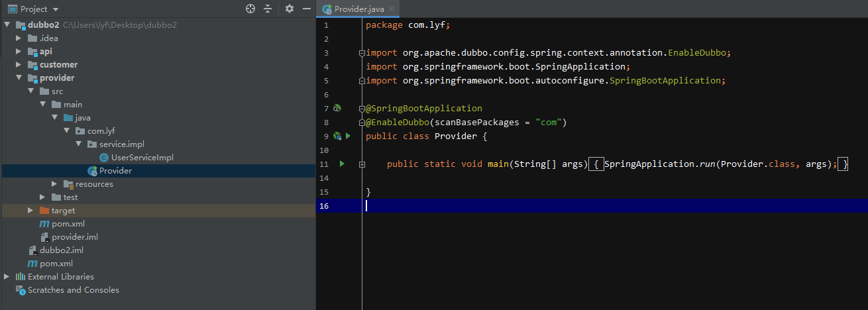This screenshot has height=310, width=868.
Task: Click the Spring gutter icon on line 9
Action: click(x=337, y=136)
